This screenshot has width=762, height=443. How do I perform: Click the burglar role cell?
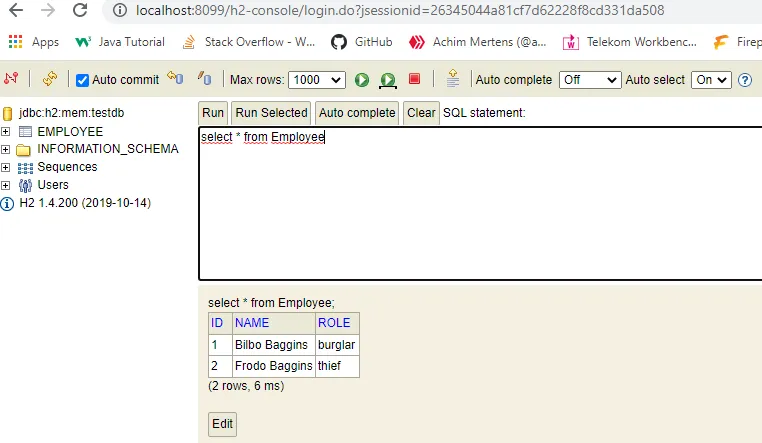pyautogui.click(x=336, y=345)
